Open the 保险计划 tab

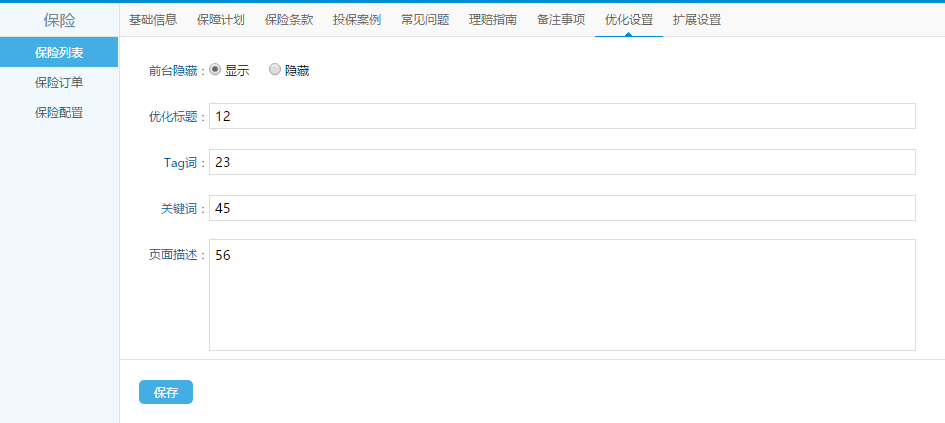tap(221, 20)
